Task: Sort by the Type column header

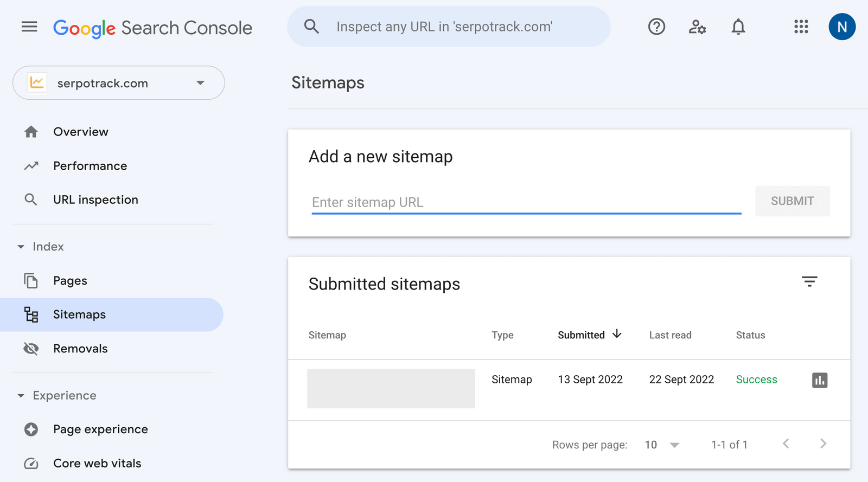Action: 502,335
